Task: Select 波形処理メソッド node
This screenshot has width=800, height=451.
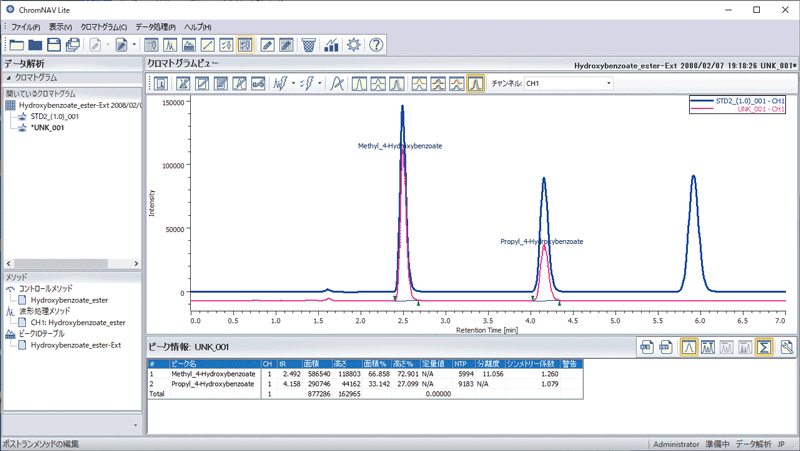Action: pyautogui.click(x=44, y=311)
